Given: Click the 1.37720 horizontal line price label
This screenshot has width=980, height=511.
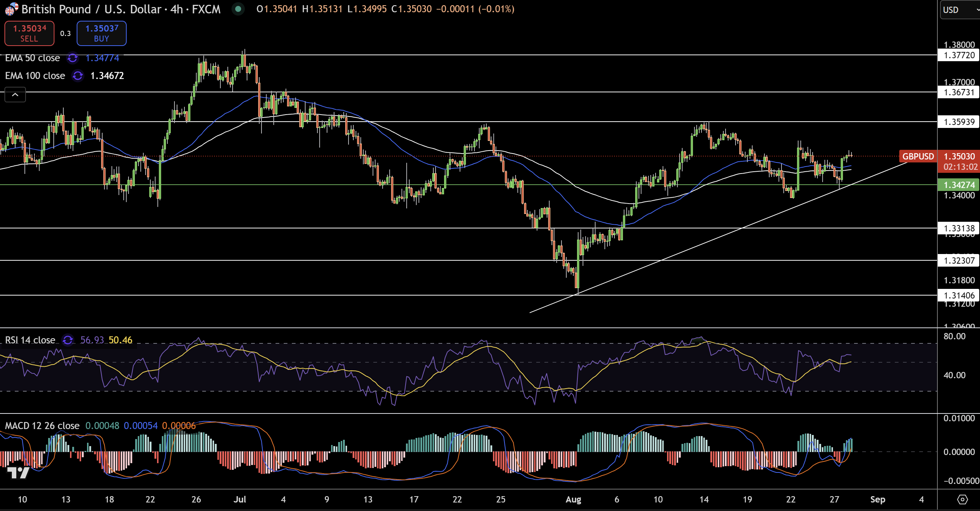Looking at the screenshot, I should (x=959, y=55).
